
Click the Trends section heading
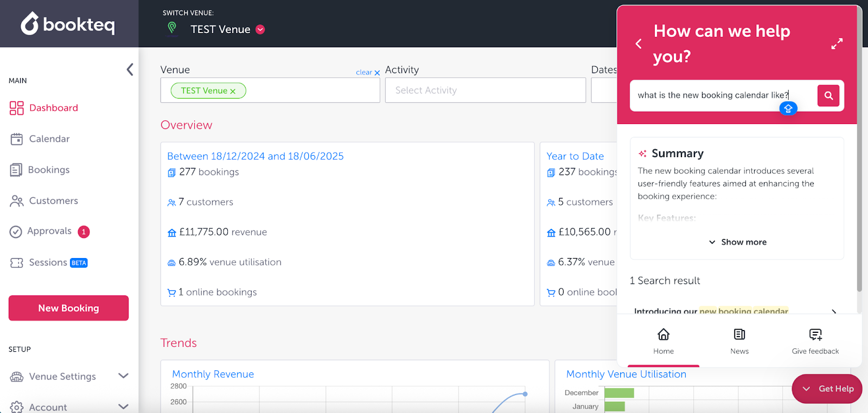178,343
